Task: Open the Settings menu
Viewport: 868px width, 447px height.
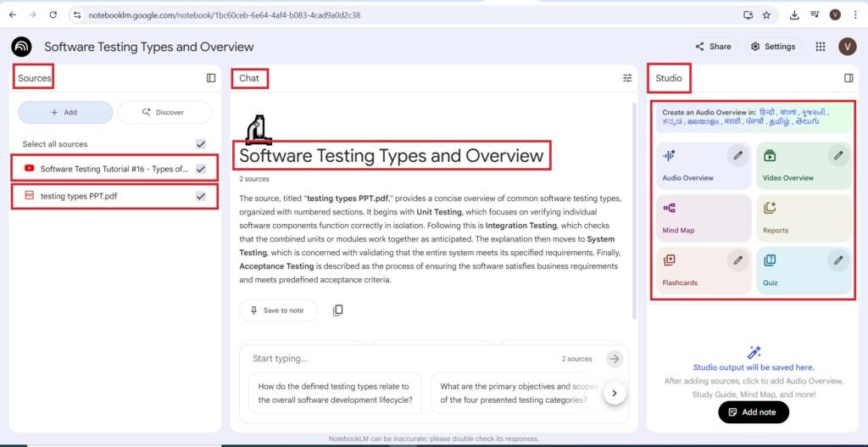Action: tap(772, 47)
